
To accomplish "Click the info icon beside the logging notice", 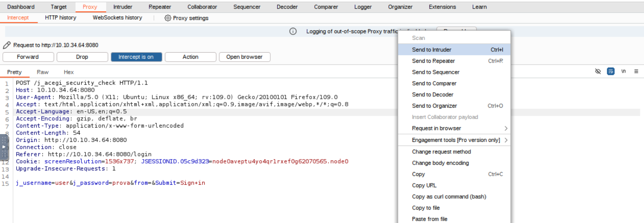I will pyautogui.click(x=293, y=31).
